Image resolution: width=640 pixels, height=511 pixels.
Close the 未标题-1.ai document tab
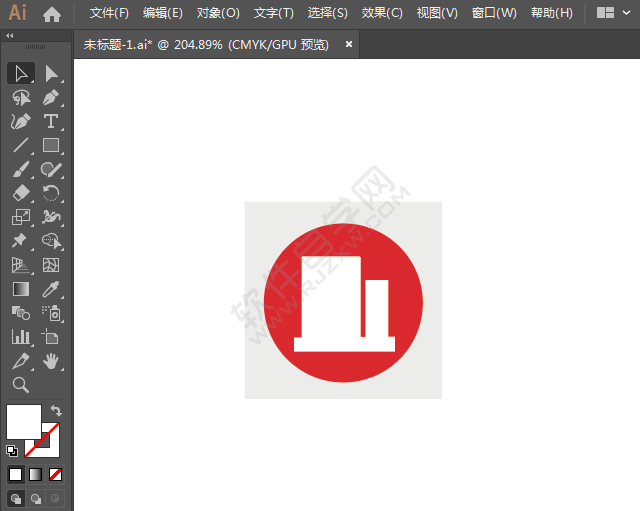349,44
